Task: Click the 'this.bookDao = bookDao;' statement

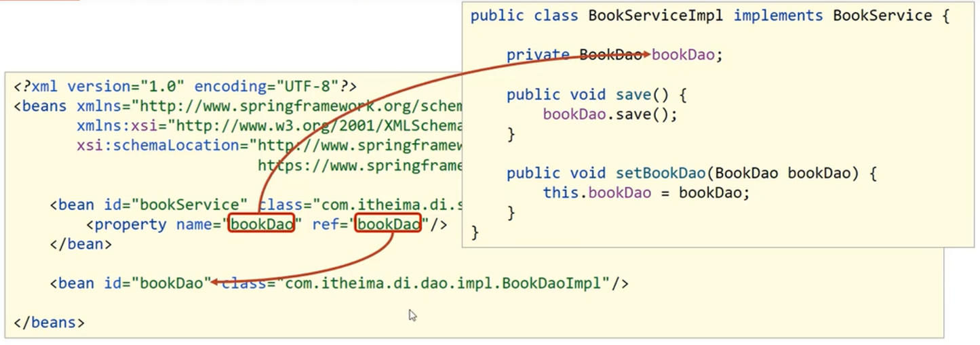Action: coord(646,193)
